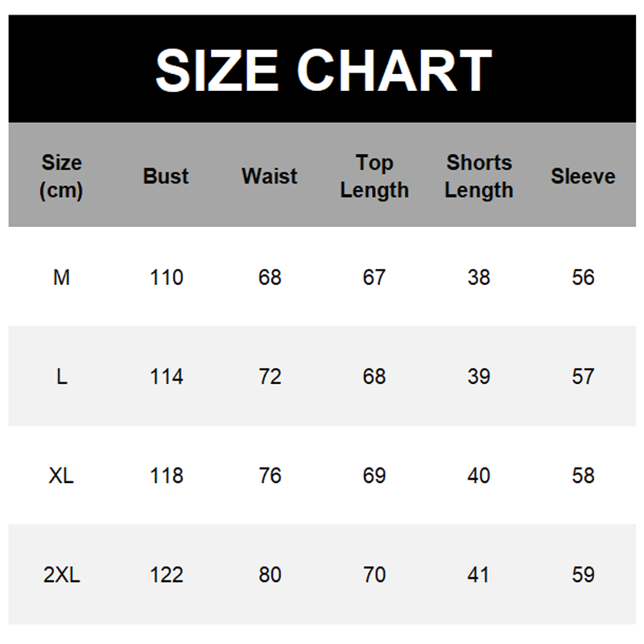This screenshot has height=644, width=644.
Task: Click the Size (cm) column header
Action: (62, 175)
